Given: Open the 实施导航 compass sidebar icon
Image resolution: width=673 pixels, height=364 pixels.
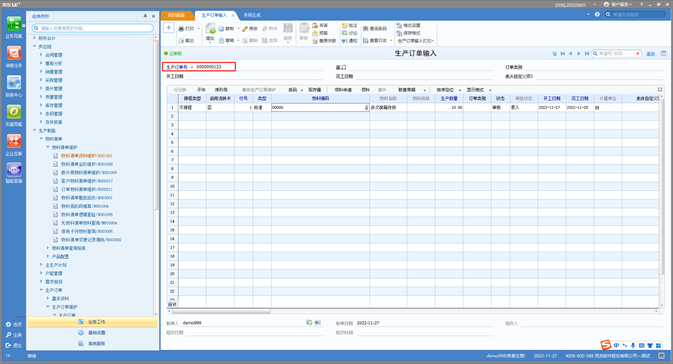Looking at the screenshot, I should tap(14, 112).
